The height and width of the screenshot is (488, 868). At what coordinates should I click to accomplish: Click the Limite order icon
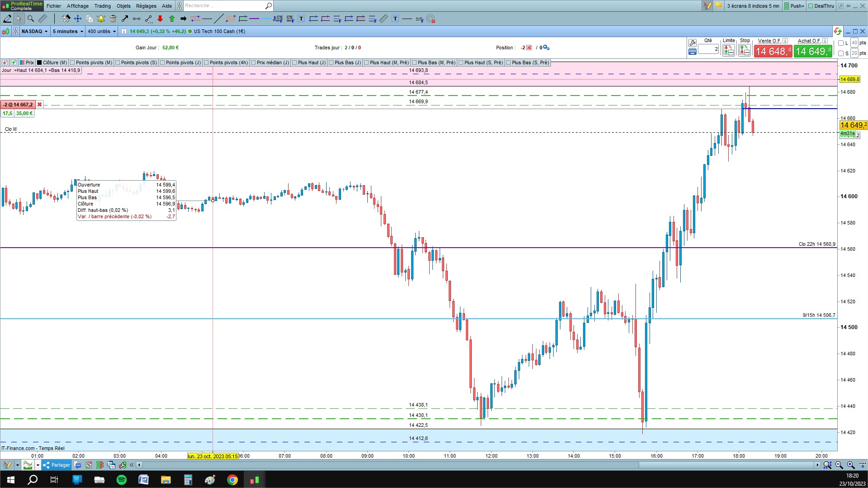728,50
